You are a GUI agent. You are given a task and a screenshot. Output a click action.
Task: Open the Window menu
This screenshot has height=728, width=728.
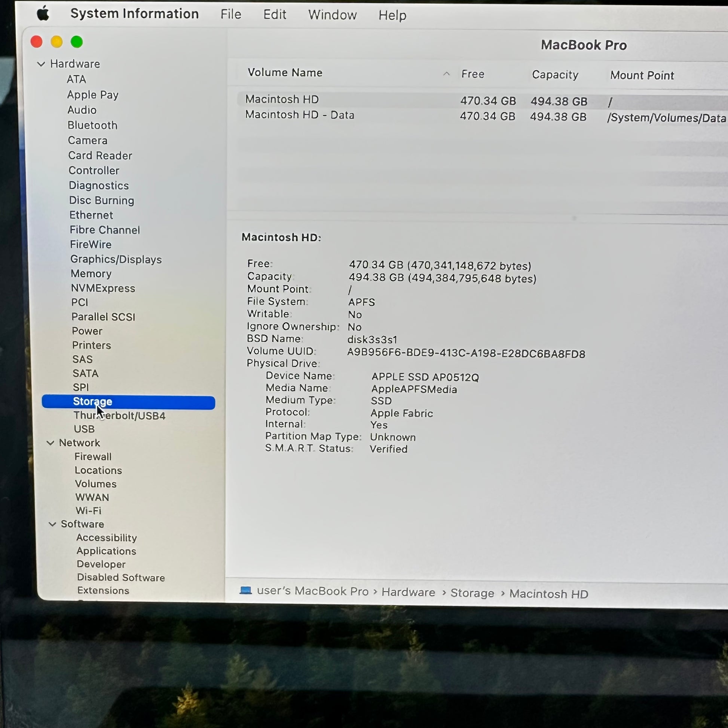tap(332, 15)
